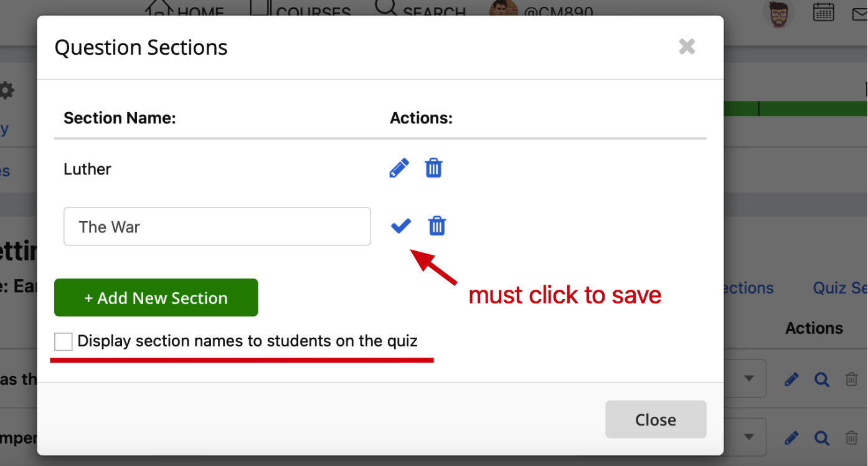
Task: Delete The War section
Action: 437,226
